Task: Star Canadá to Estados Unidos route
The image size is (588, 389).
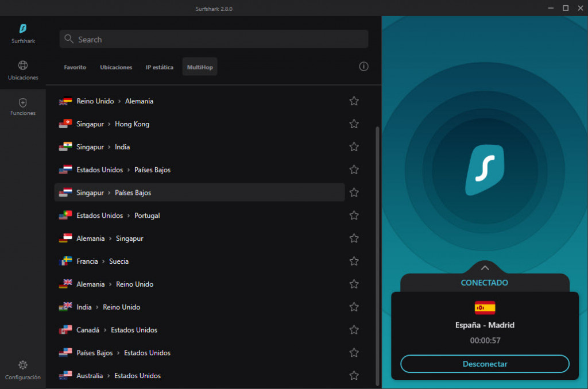Action: (x=354, y=330)
